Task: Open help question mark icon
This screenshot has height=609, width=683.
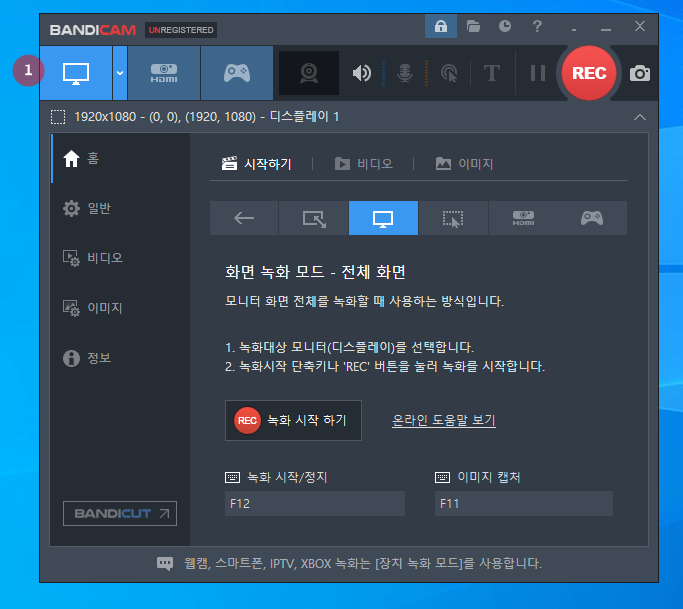Action: pyautogui.click(x=537, y=26)
